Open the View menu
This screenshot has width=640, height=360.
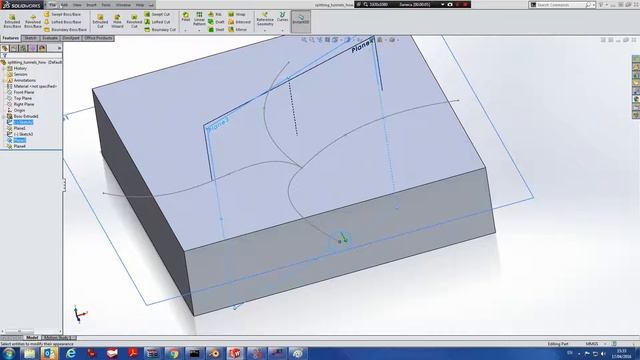[x=77, y=5]
